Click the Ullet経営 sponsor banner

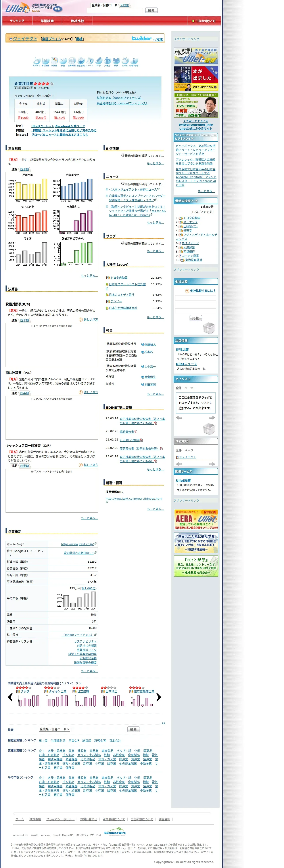point(196,56)
